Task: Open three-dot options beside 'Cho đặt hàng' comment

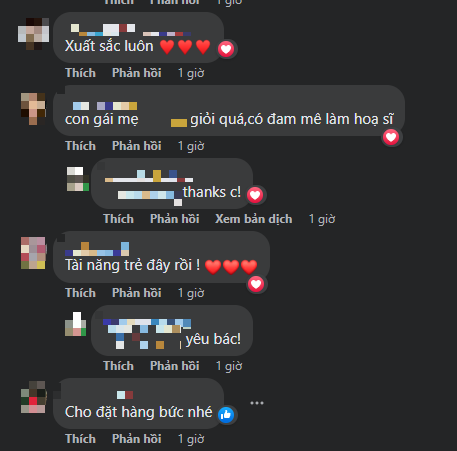Action: [x=257, y=403]
